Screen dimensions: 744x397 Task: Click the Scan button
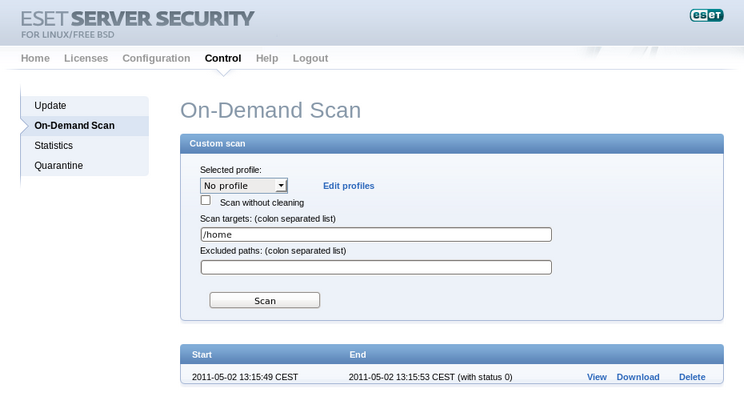(265, 300)
